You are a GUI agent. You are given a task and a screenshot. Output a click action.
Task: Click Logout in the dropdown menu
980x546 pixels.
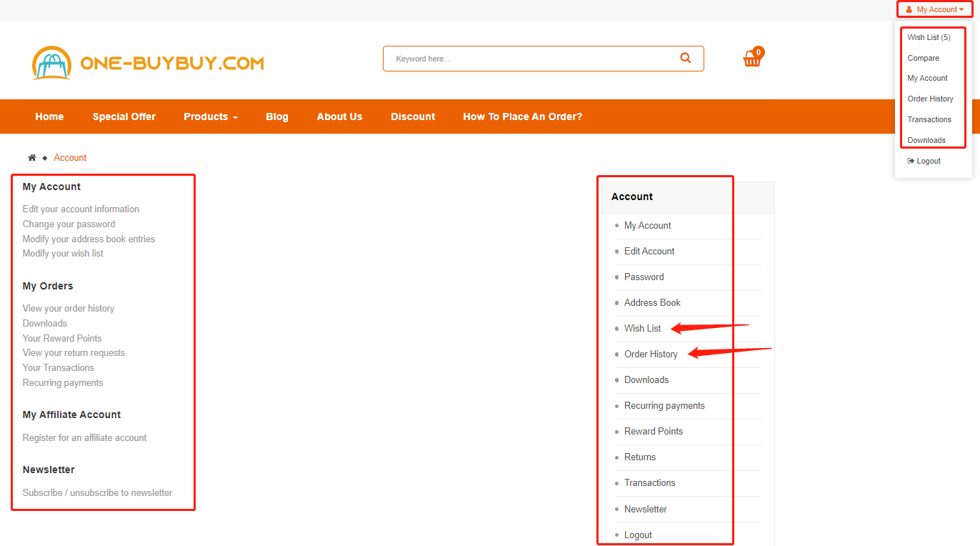(x=924, y=161)
